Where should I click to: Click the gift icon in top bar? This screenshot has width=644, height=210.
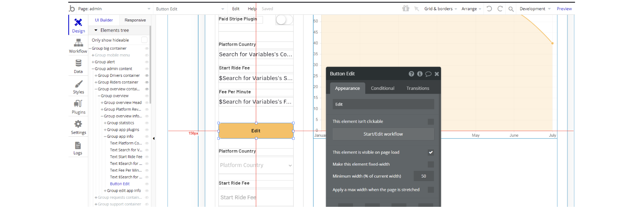(x=406, y=8)
